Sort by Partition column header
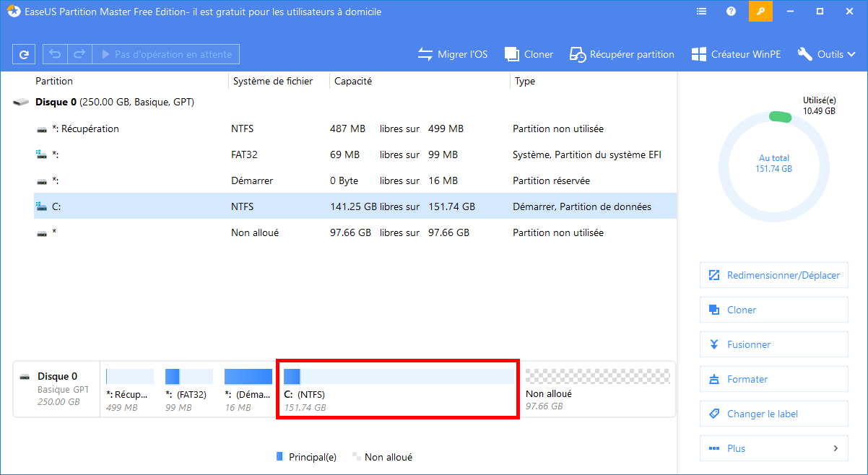868x475 pixels. point(54,82)
